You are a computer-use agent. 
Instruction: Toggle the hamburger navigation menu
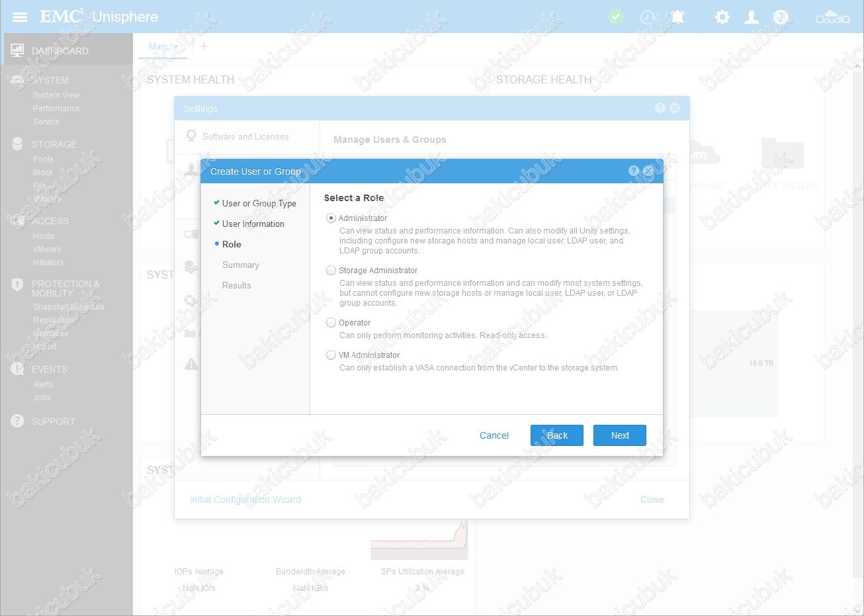[21, 17]
